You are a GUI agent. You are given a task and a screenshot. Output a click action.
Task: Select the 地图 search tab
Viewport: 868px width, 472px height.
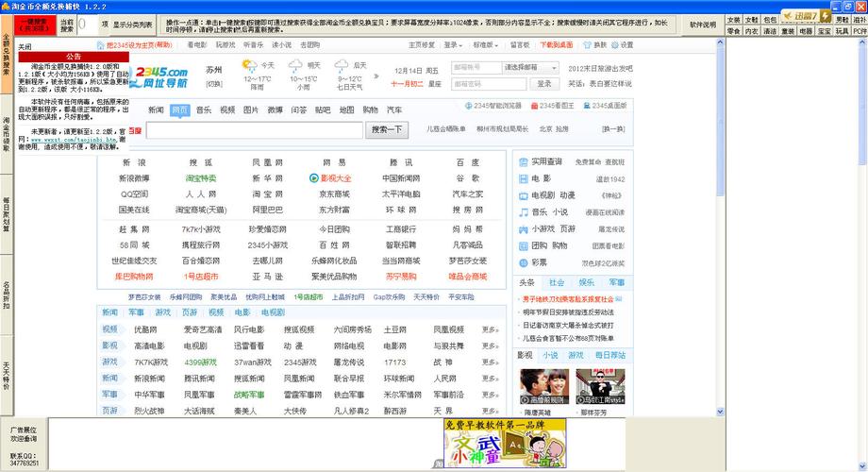click(346, 110)
